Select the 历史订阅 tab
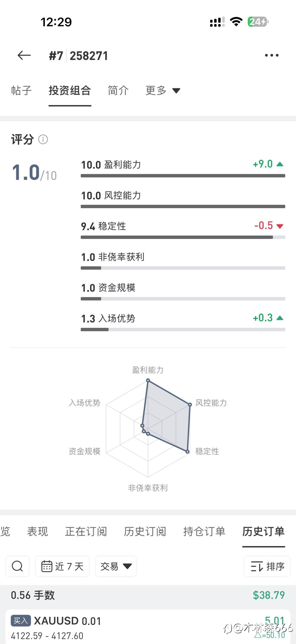 click(145, 531)
